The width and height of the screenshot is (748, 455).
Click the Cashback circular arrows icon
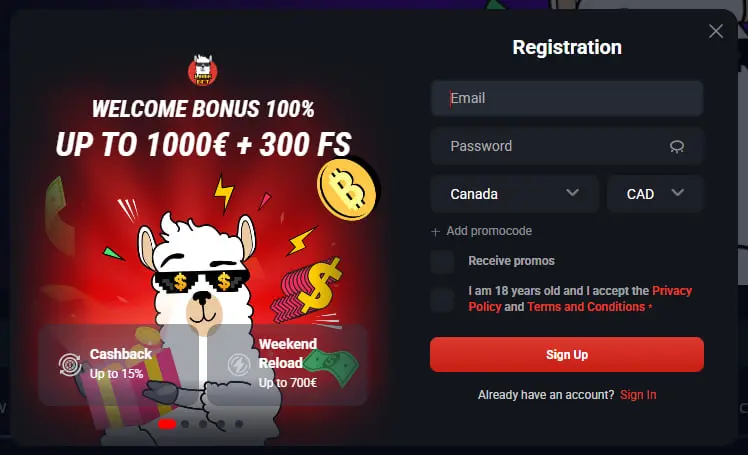(70, 364)
